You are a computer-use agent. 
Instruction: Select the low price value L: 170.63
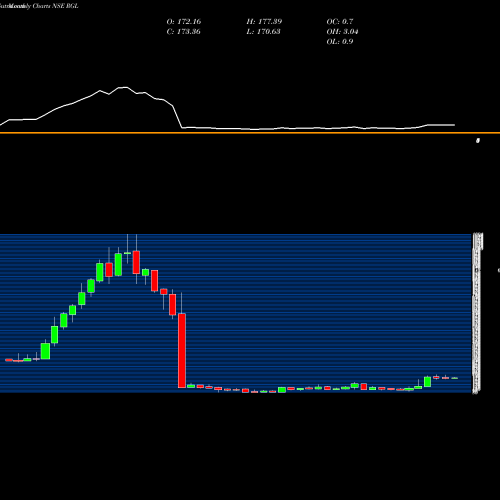tap(264, 31)
